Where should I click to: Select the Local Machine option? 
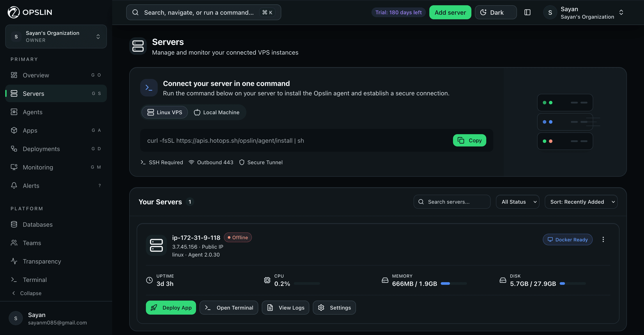(216, 112)
